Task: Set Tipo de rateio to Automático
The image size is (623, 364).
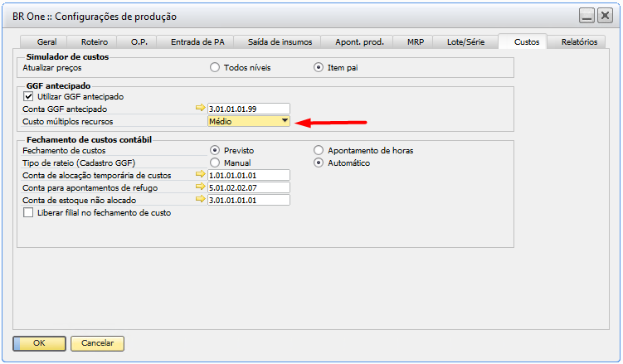Action: 319,163
